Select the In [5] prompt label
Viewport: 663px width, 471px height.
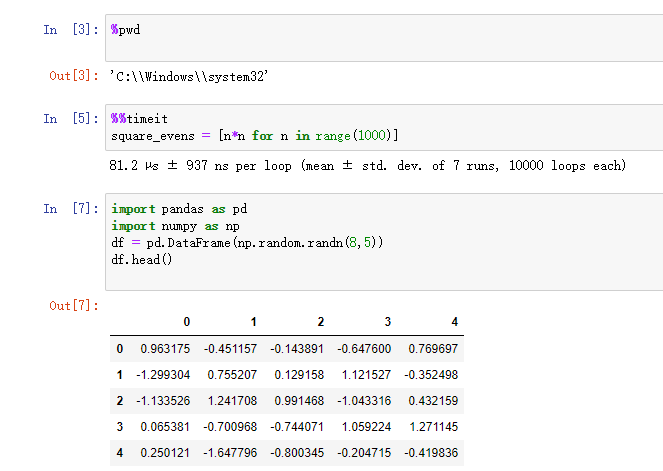pos(71,119)
